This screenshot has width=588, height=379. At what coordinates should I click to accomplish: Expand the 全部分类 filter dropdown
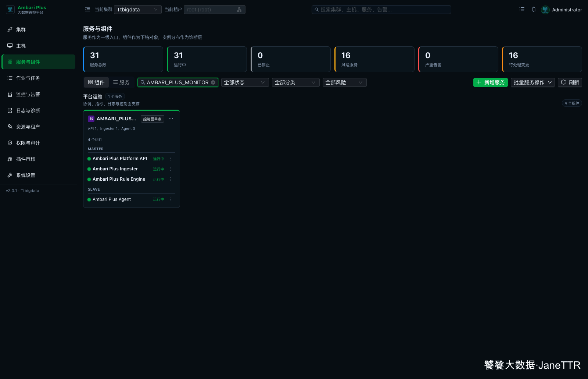tap(296, 82)
